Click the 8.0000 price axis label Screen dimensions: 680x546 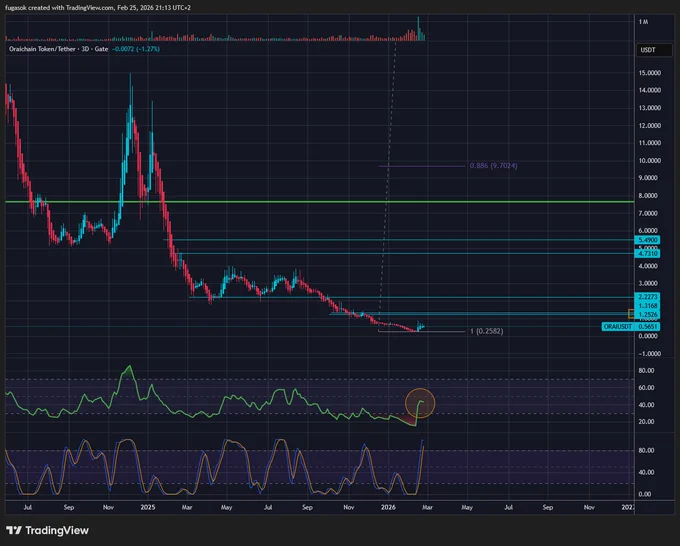click(650, 196)
